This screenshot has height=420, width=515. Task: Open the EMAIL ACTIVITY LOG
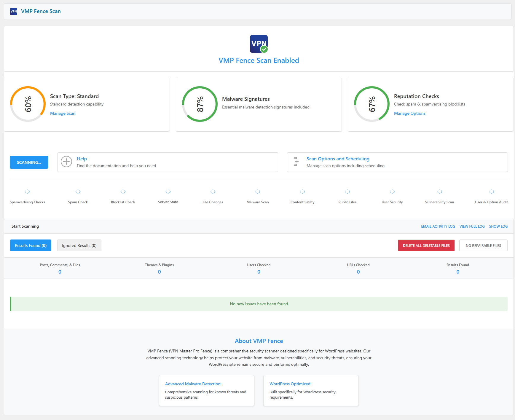click(x=438, y=226)
